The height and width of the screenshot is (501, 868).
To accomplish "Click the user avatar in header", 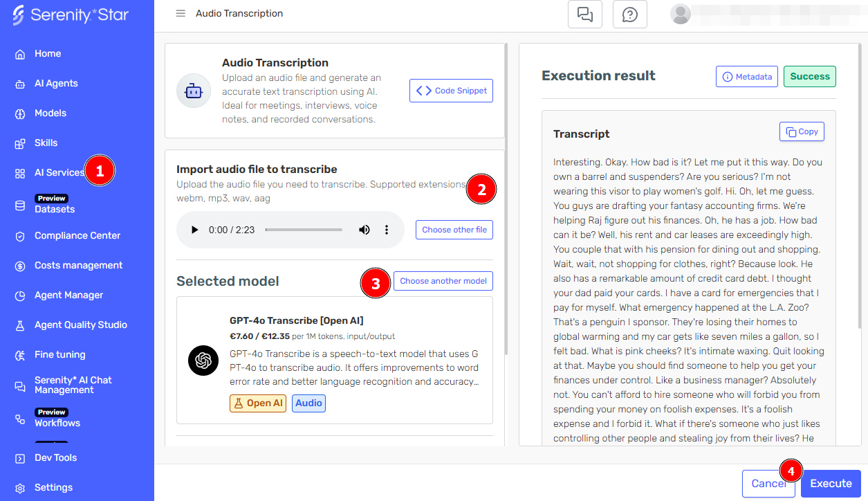I will point(681,14).
